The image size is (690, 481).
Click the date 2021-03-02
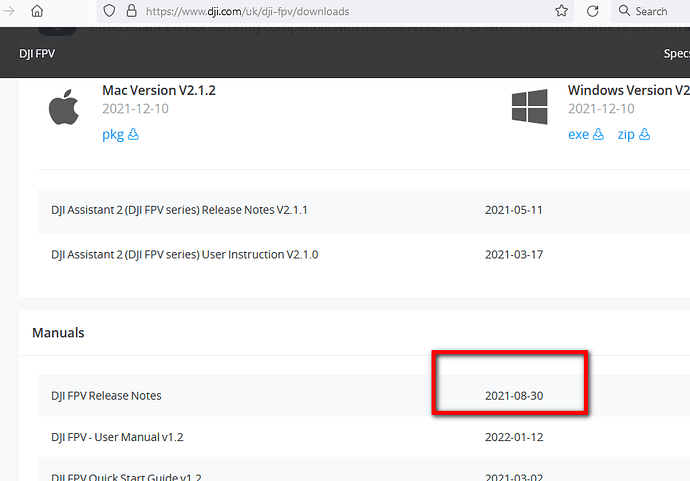click(x=514, y=477)
